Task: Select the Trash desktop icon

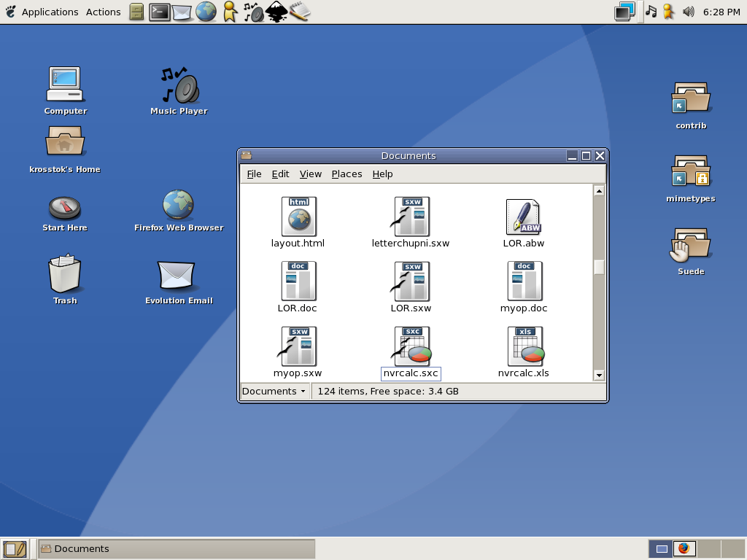Action: [x=65, y=279]
